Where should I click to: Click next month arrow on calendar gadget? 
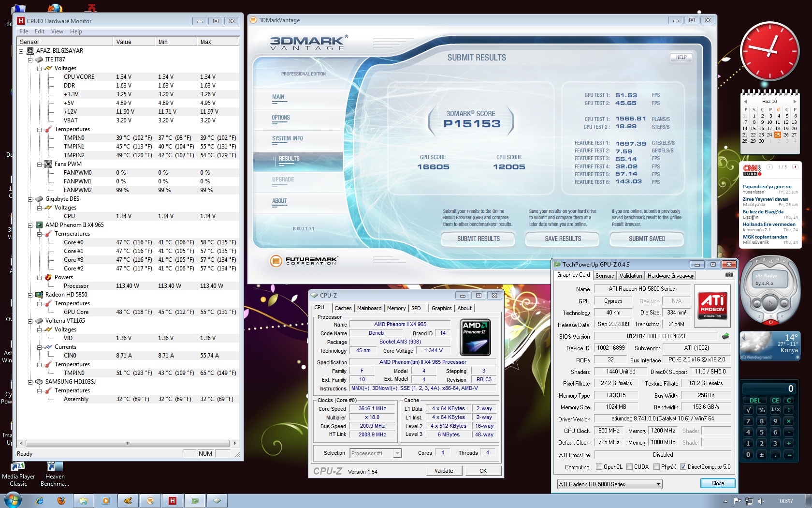coord(795,102)
